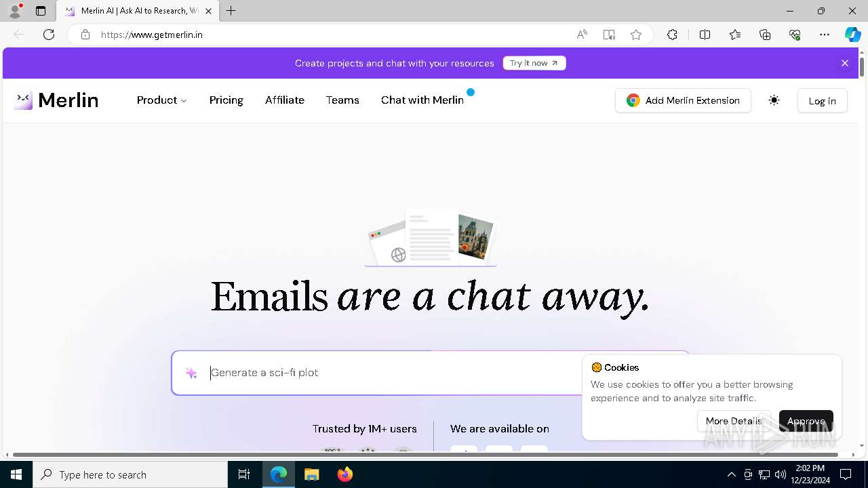The image size is (868, 488).
Task: Open the Affiliate page
Action: 284,100
